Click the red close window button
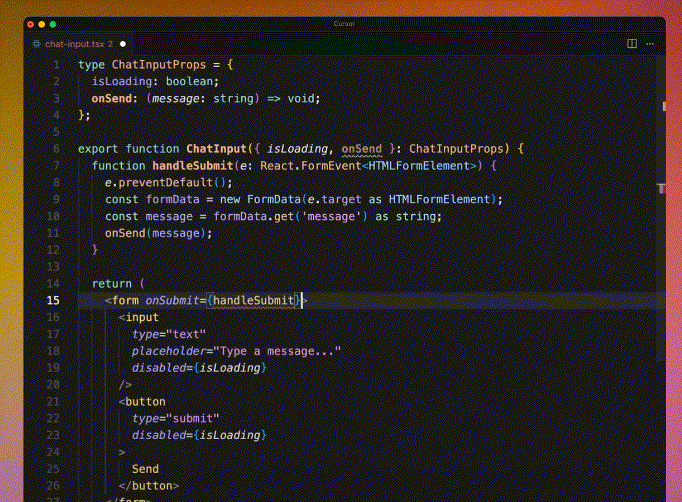This screenshot has width=682, height=502. (x=30, y=24)
